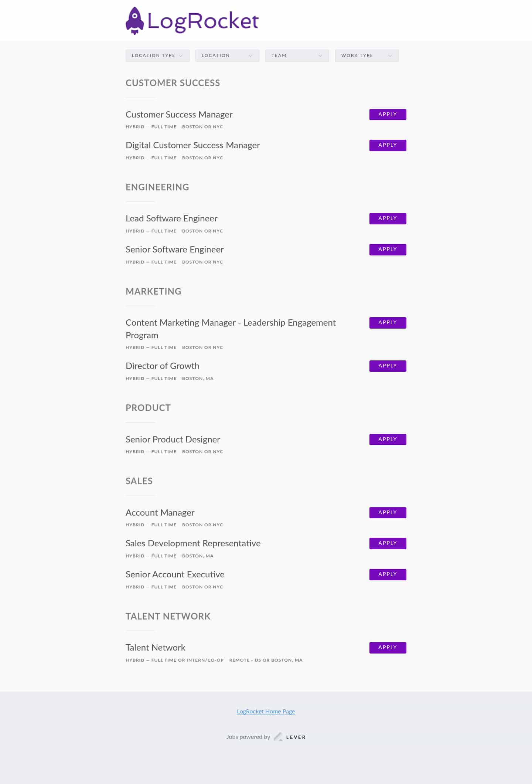Click Apply beside Senior Product Designer
This screenshot has width=532, height=784.
(x=388, y=439)
